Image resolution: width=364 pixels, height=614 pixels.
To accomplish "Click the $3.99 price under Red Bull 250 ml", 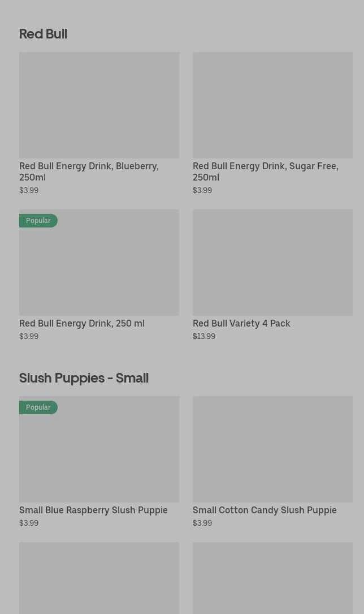I will 29,337.
